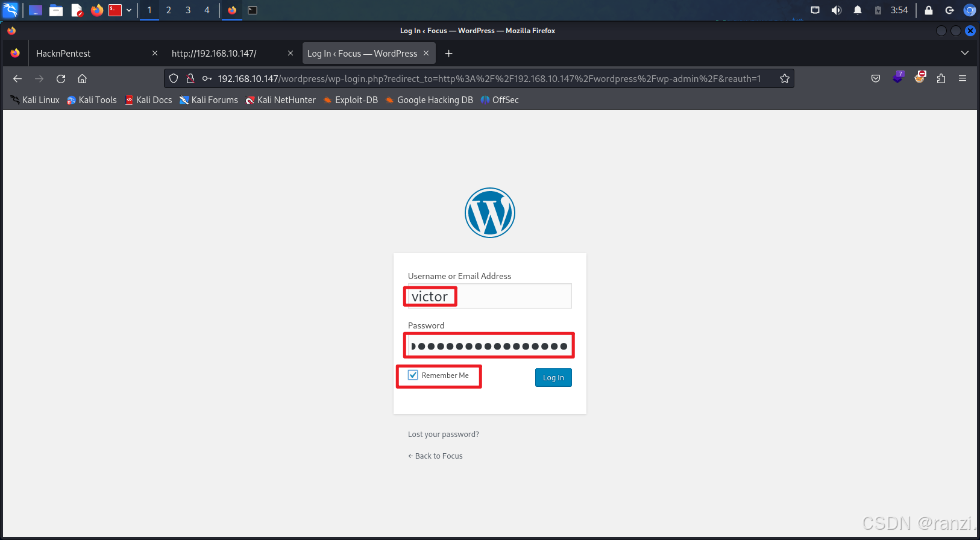
Task: Close the http://192.168.10.147/ tab
Action: tap(291, 53)
